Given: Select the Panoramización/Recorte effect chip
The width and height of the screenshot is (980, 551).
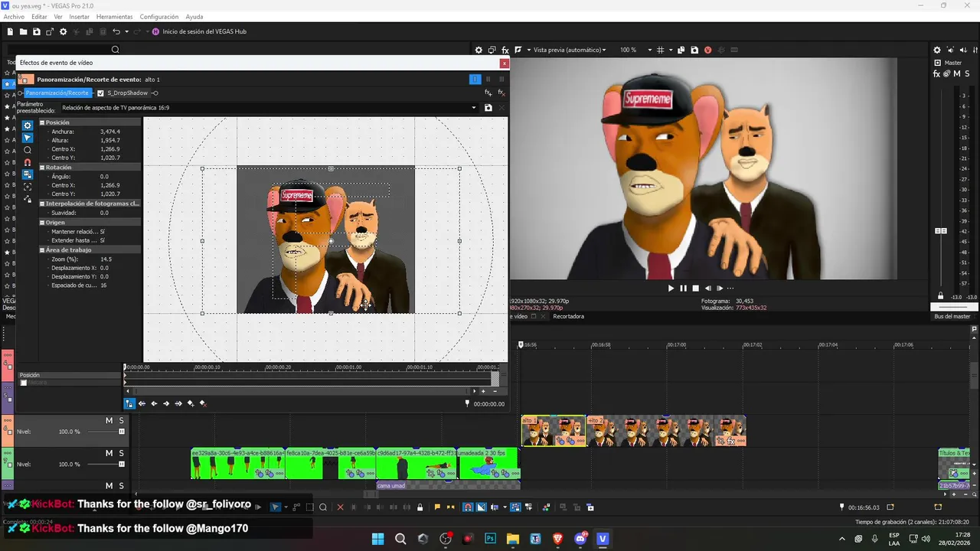Looking at the screenshot, I should [57, 93].
